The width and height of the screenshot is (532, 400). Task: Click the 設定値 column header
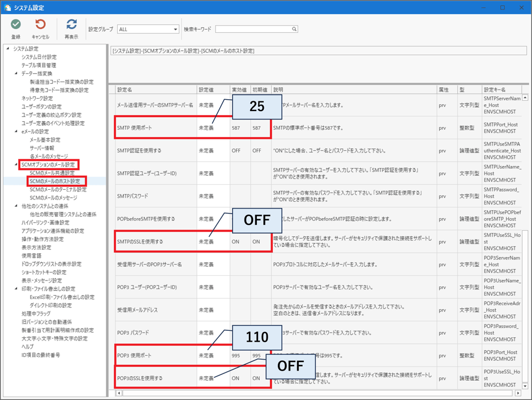213,90
